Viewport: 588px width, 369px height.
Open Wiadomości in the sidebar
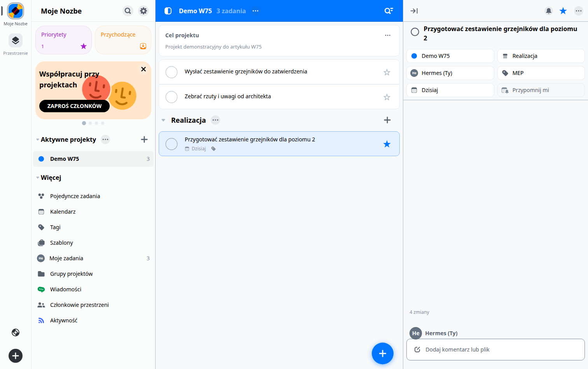click(93, 289)
